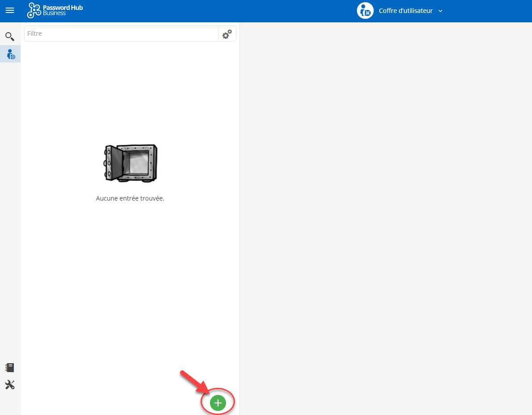Select the user vault sidebar icon
Screen dimensions: 532x415
[x=10, y=54]
